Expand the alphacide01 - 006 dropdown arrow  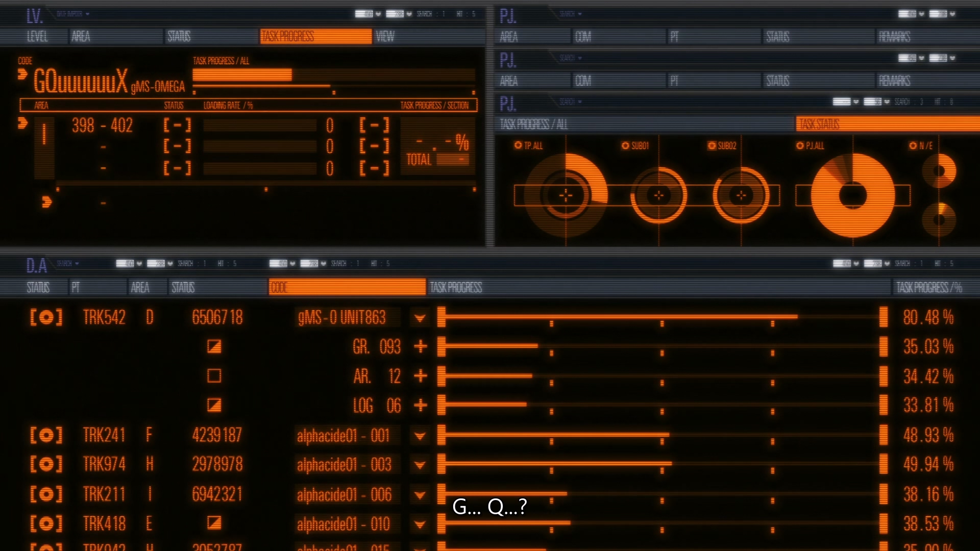point(420,495)
